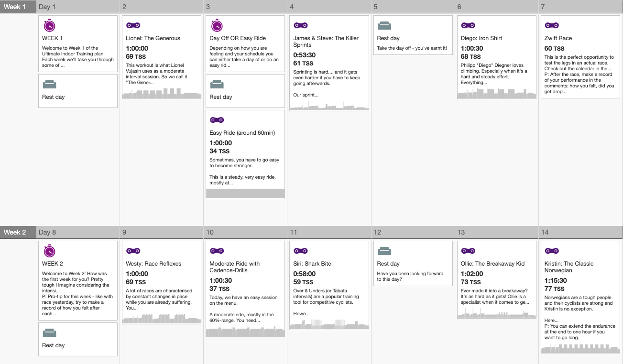The height and width of the screenshot is (364, 623).
Task: Click bike icon on Siri: Shark Bite
Action: [x=300, y=251]
